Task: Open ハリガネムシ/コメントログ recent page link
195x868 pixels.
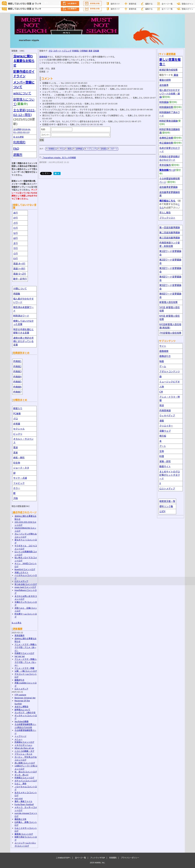Action: click(26, 577)
